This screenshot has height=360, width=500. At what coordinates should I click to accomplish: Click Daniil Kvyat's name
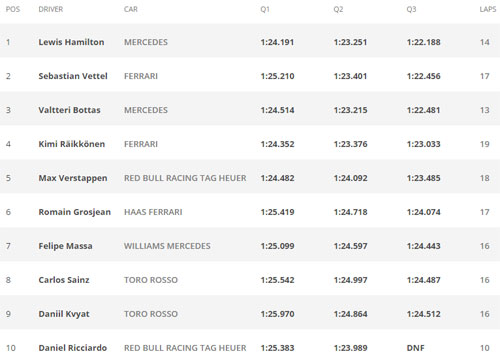coord(64,314)
